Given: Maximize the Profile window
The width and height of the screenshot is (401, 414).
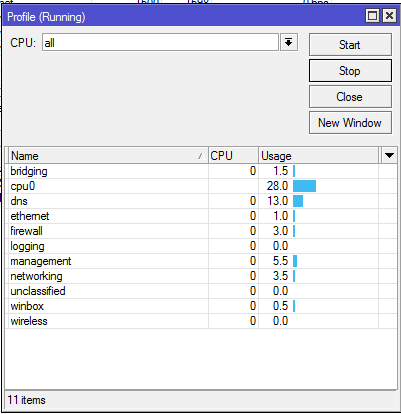Looking at the screenshot, I should point(372,16).
